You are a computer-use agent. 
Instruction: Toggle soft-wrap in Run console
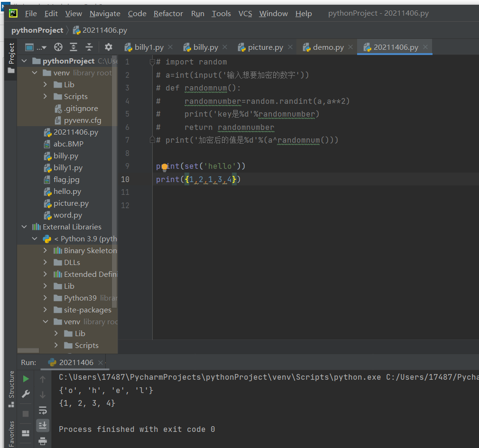(x=43, y=410)
